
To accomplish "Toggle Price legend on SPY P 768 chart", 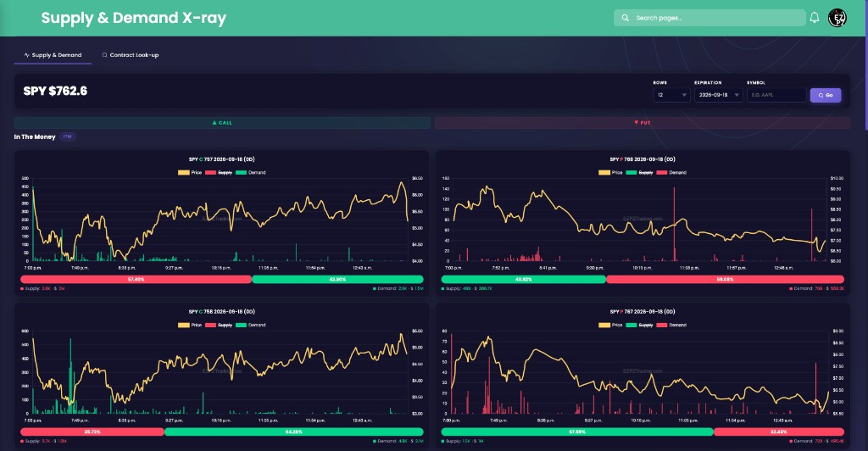I will (610, 173).
